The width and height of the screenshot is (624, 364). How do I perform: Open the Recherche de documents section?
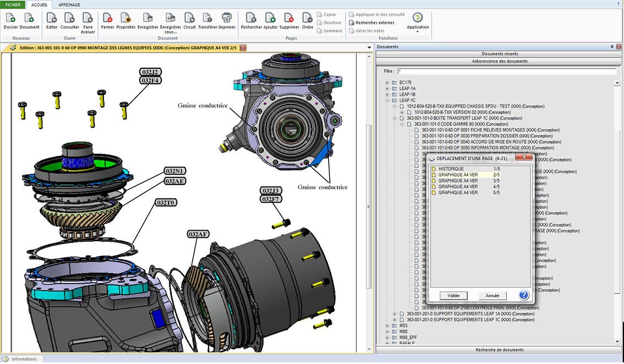click(x=499, y=350)
